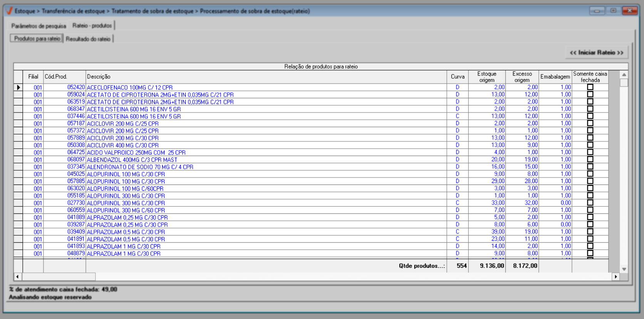
Task: Click the total Estoque origem value 9.136,00
Action: pos(492,265)
